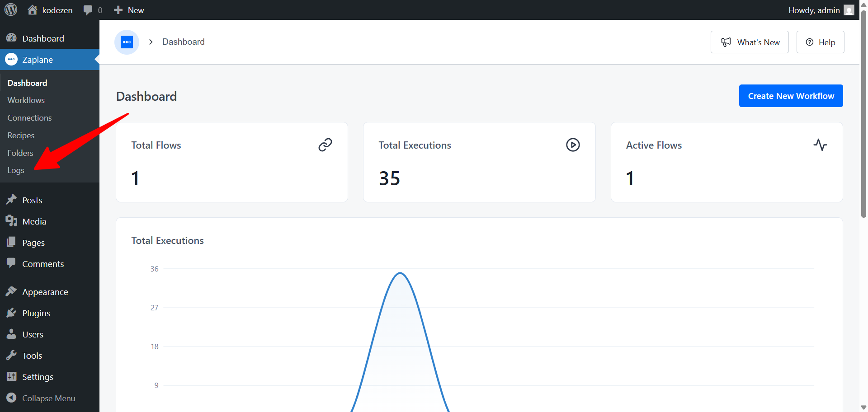Click the Dashboard gauge icon in sidebar
The width and height of the screenshot is (868, 412).
[11, 38]
